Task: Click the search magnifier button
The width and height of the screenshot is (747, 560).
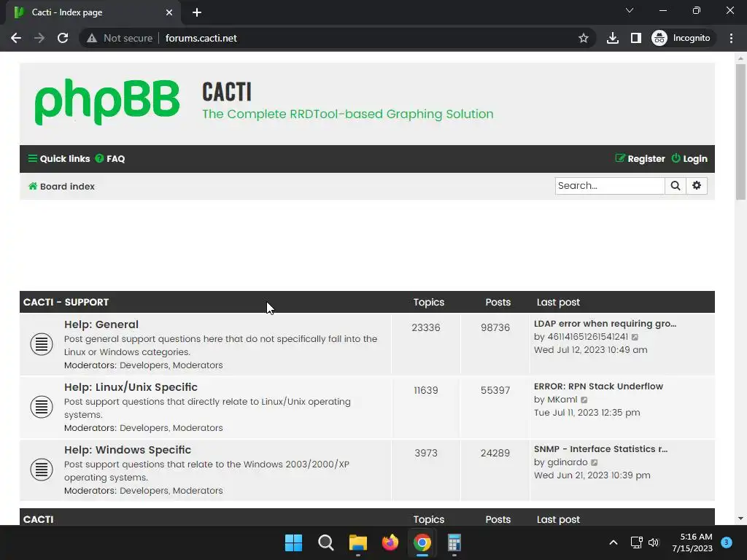Action: (x=676, y=186)
